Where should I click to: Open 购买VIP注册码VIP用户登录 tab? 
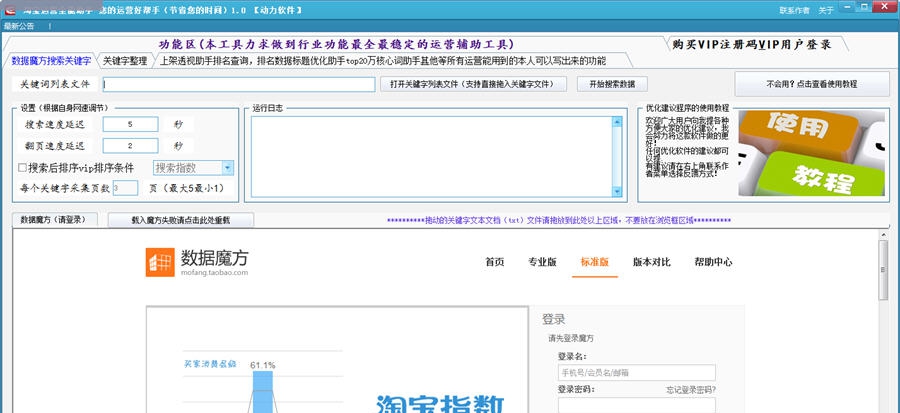[x=751, y=44]
